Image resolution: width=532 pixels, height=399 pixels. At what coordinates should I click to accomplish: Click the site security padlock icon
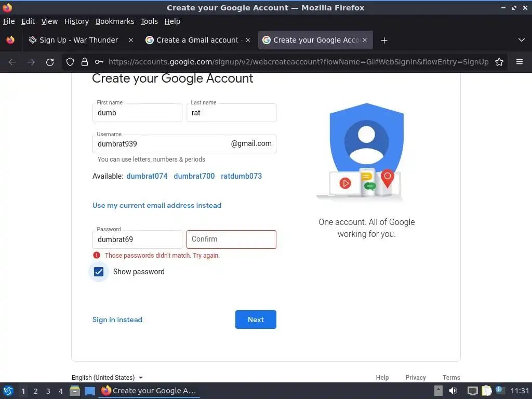point(85,62)
